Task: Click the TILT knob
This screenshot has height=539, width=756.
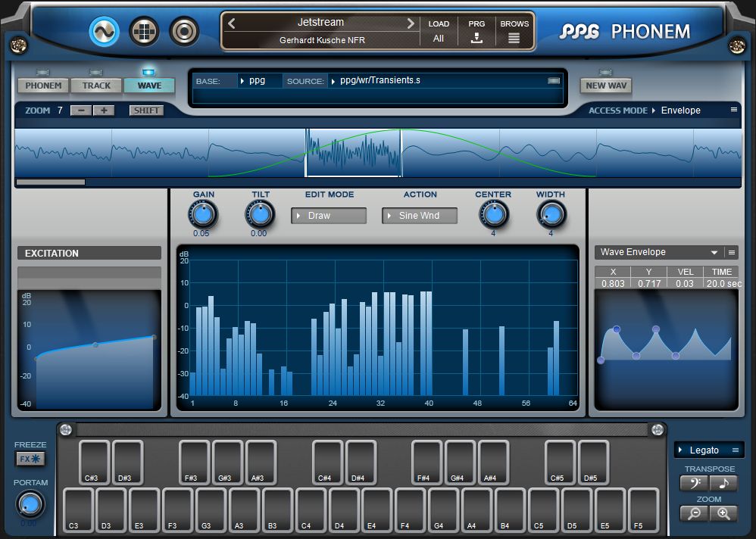Action: click(261, 215)
